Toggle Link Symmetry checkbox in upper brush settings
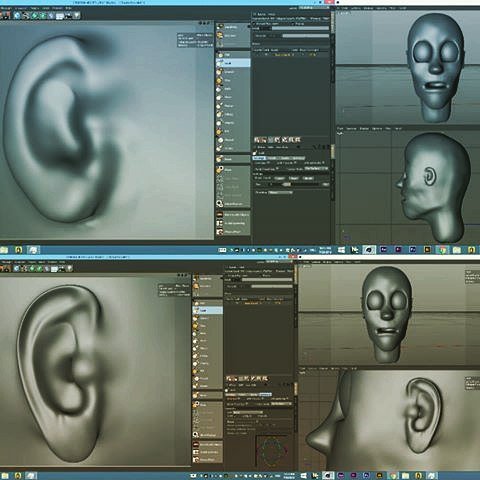 pos(324,163)
